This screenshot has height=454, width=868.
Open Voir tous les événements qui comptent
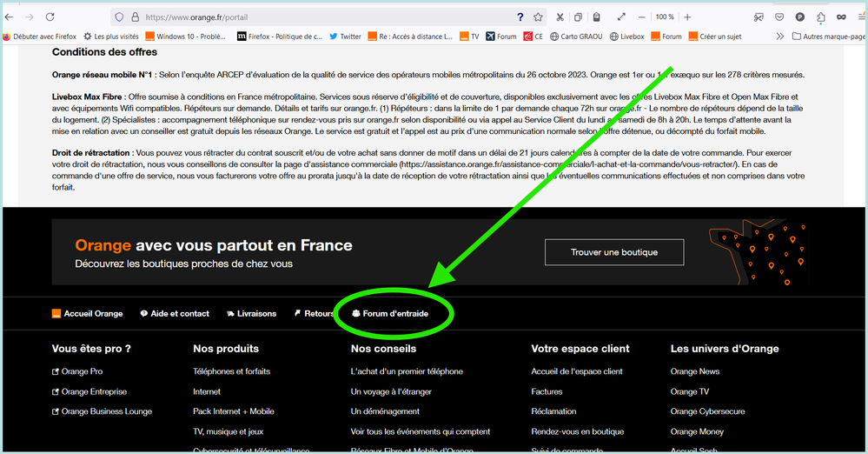click(421, 431)
